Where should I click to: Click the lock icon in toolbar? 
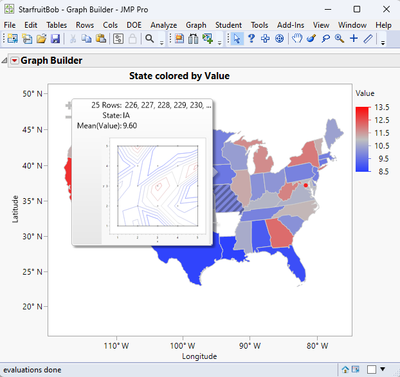point(132,39)
